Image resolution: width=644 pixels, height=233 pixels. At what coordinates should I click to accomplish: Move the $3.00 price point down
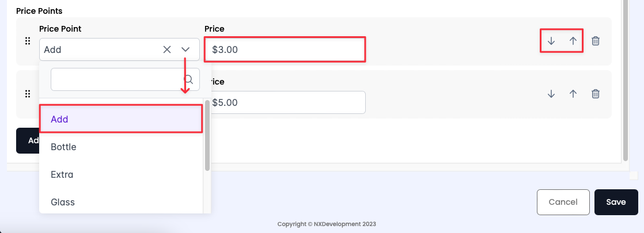point(551,41)
